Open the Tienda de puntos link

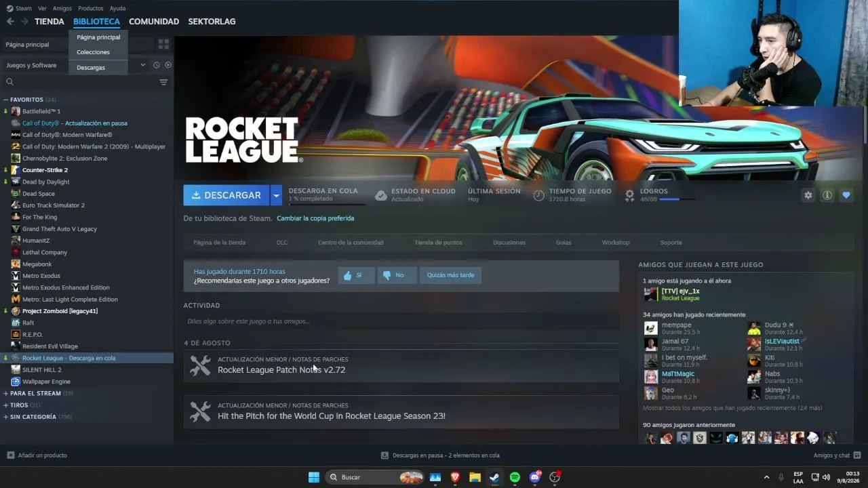pyautogui.click(x=438, y=243)
